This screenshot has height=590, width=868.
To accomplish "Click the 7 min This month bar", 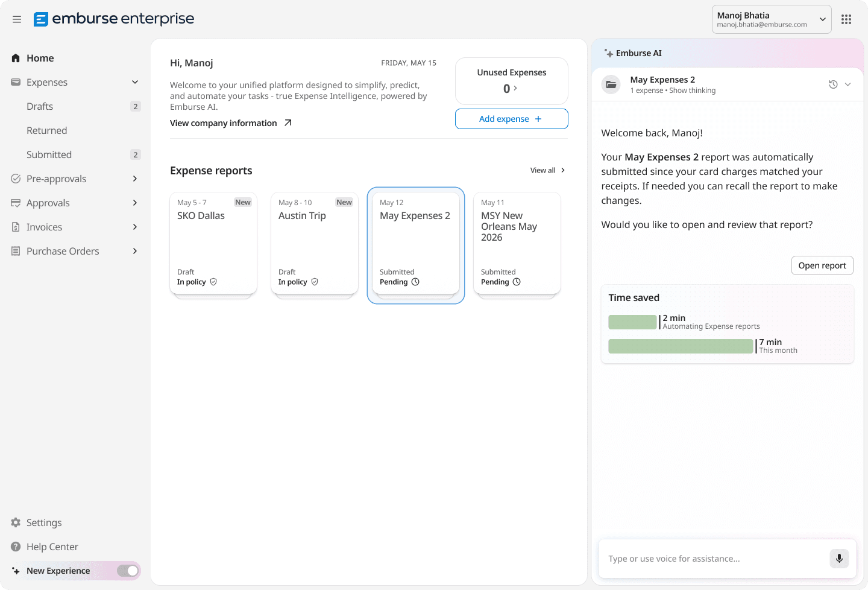I will click(x=681, y=346).
